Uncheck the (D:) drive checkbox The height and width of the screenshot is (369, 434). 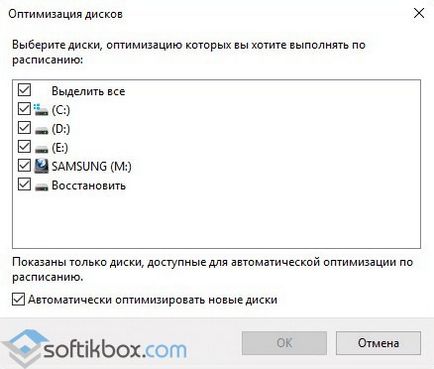point(24,128)
